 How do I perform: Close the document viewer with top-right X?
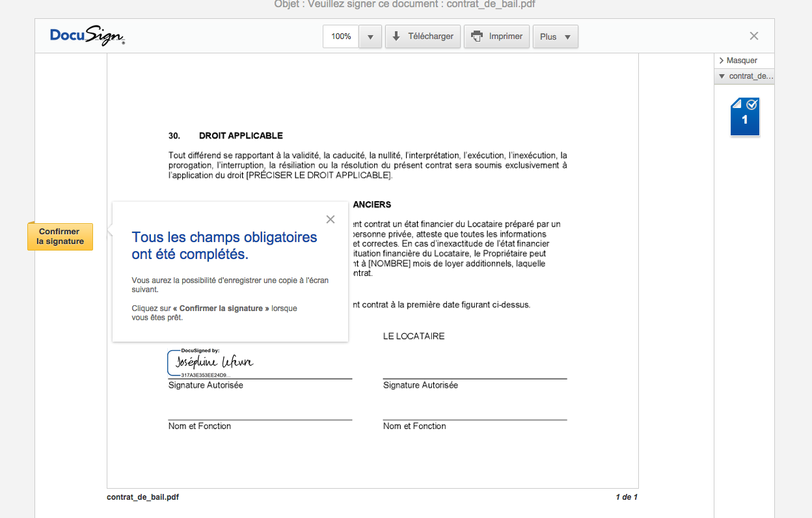(x=753, y=36)
